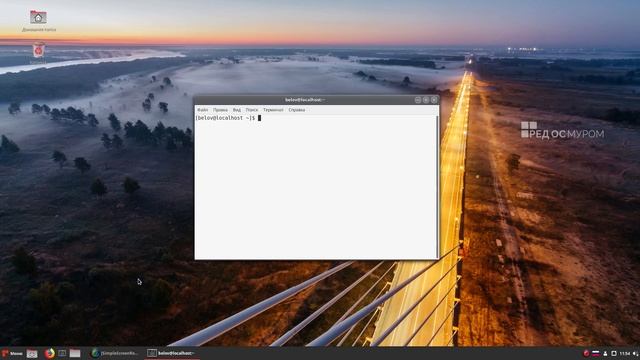Click the show desktop icon in the taskbar

(32, 353)
